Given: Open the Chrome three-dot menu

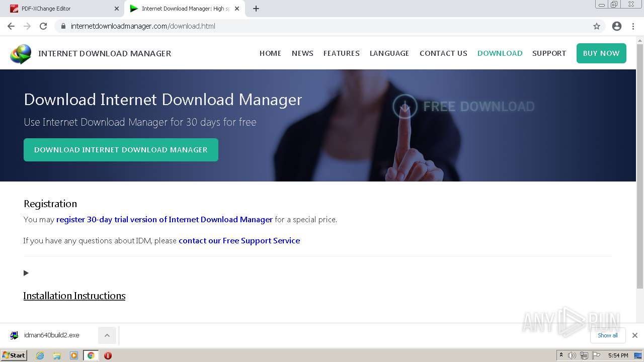Looking at the screenshot, I should point(633,26).
